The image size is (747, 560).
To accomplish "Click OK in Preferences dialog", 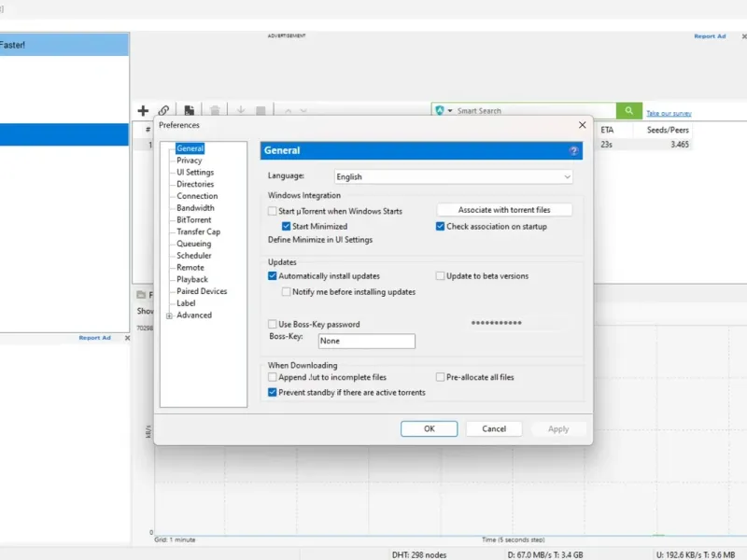I will tap(430, 428).
